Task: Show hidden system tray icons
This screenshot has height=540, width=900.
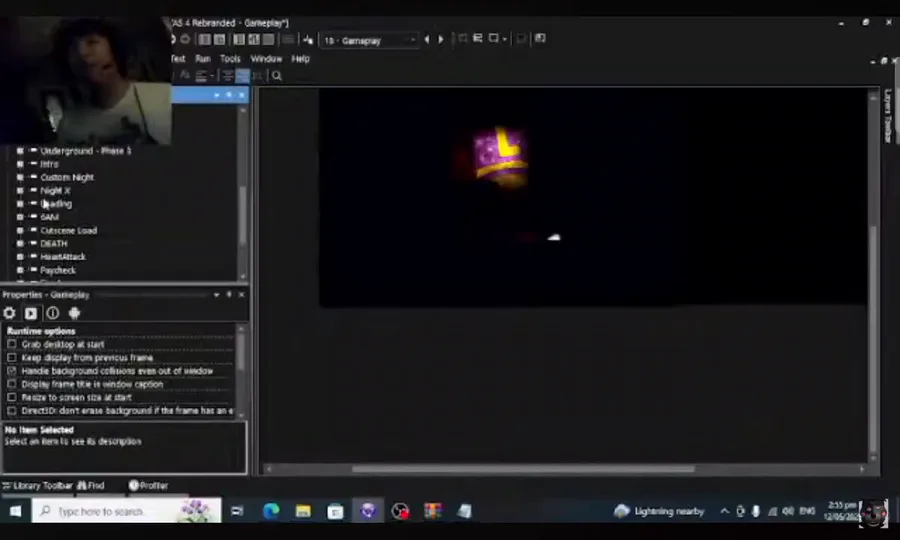Action: pos(724,511)
